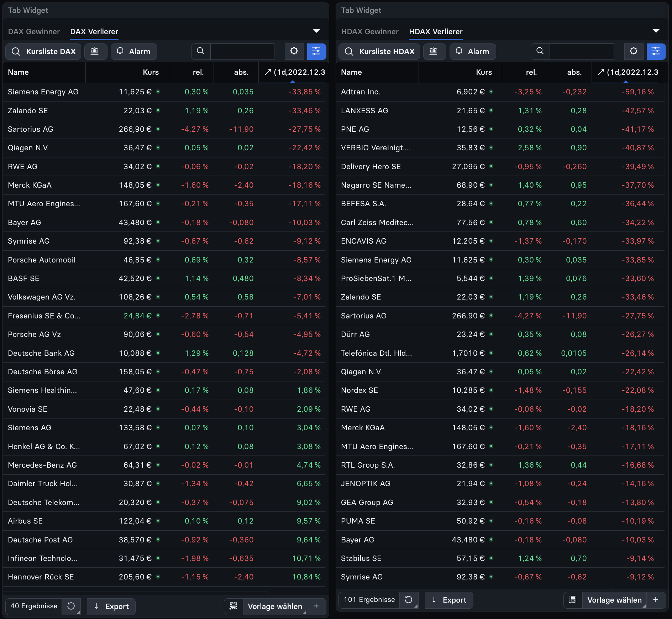672x619 pixels.
Task: Sort DAX table by Name column
Action: pyautogui.click(x=44, y=72)
